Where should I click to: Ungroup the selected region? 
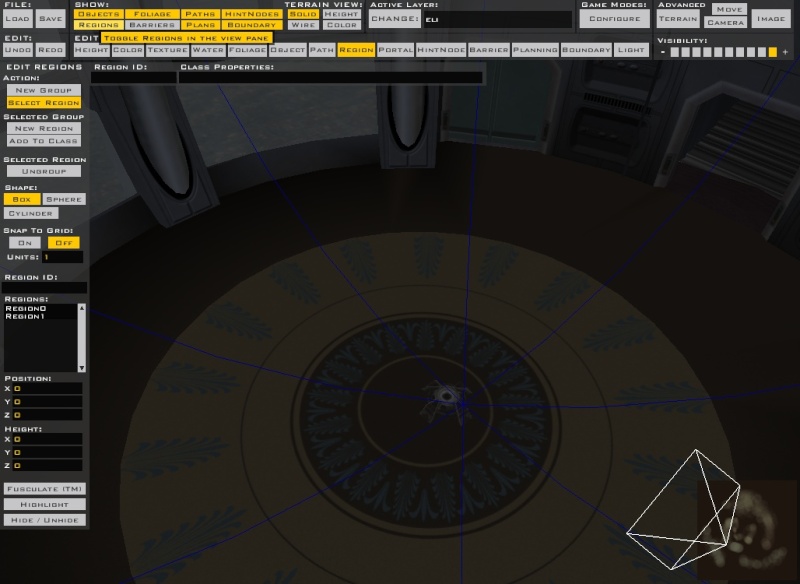[x=44, y=171]
